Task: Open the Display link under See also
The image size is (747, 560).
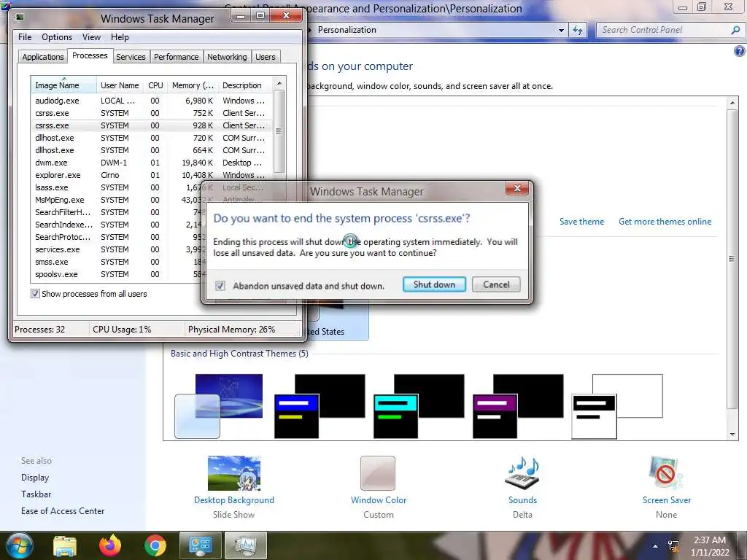Action: point(35,478)
